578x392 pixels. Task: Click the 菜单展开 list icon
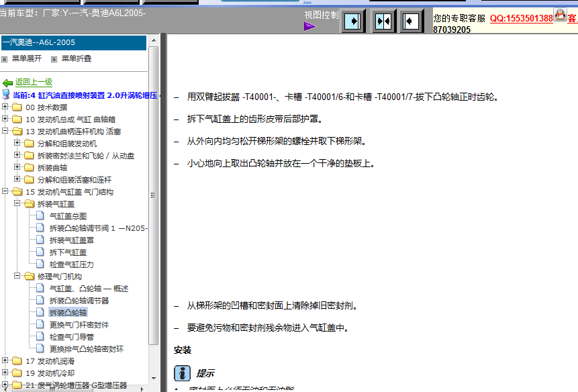(5, 59)
